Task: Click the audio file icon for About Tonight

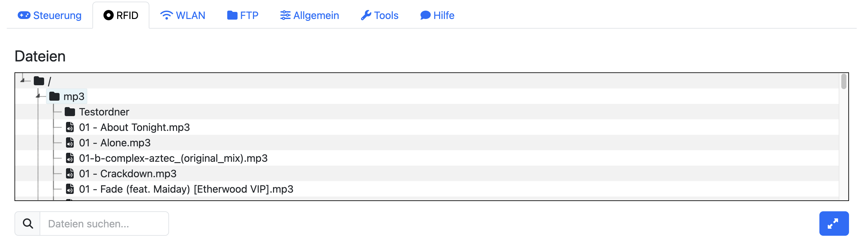Action: (x=70, y=127)
